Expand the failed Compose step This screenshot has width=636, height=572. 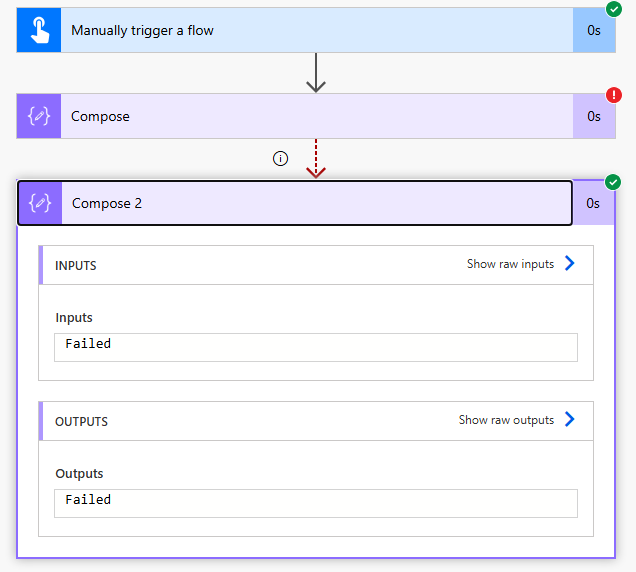[300, 117]
